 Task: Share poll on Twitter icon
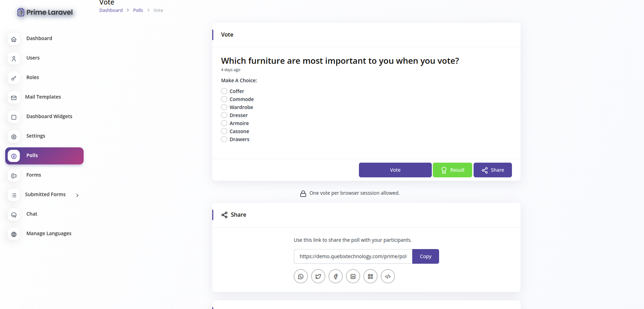pos(318,276)
